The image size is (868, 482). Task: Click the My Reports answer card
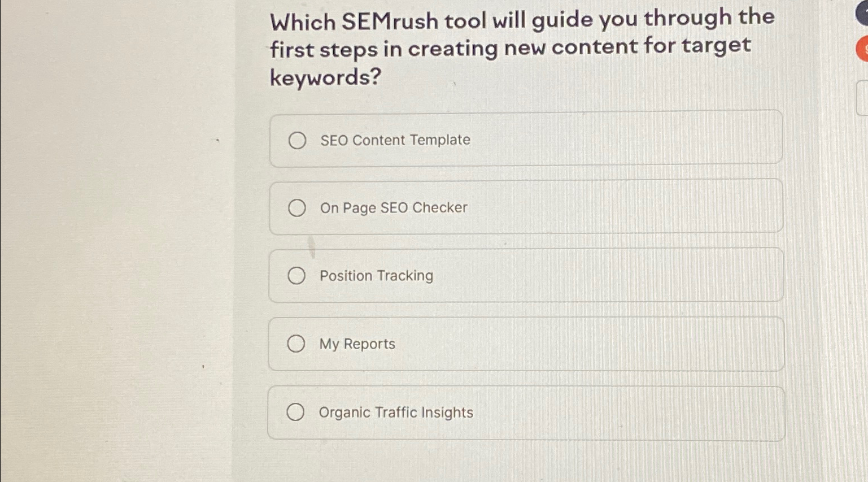(x=525, y=344)
